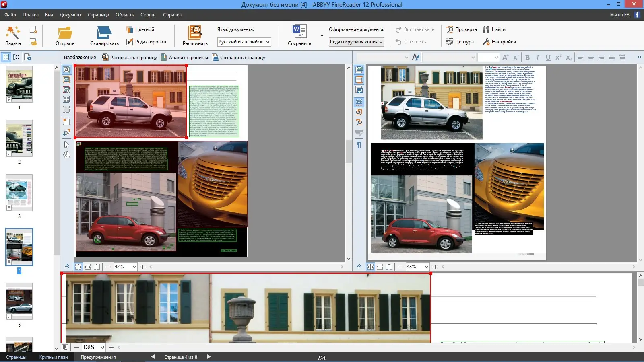644x362 pixels.
Task: Open a file with Открыть icon
Action: click(x=65, y=33)
